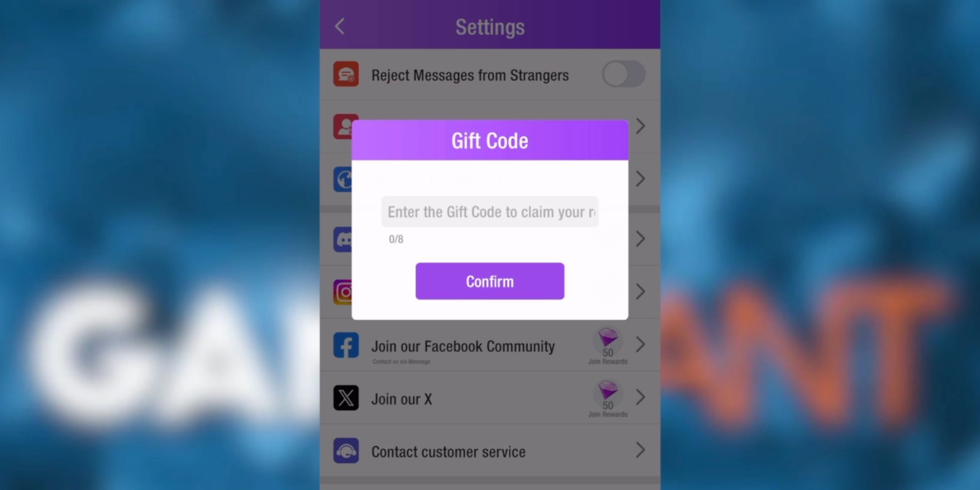
Task: Click the Gift Code input field
Action: click(x=490, y=211)
